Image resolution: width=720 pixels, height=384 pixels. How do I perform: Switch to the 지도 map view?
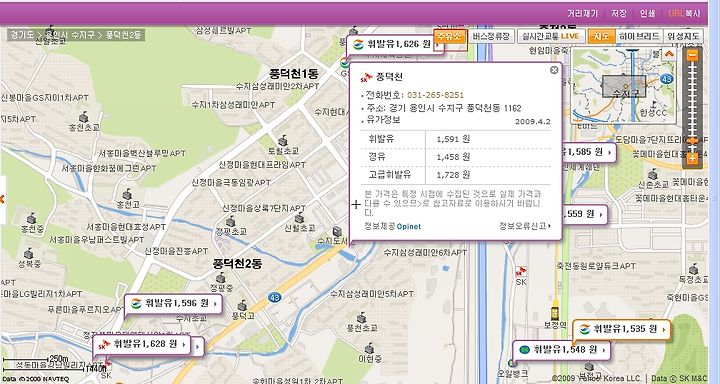[601, 36]
